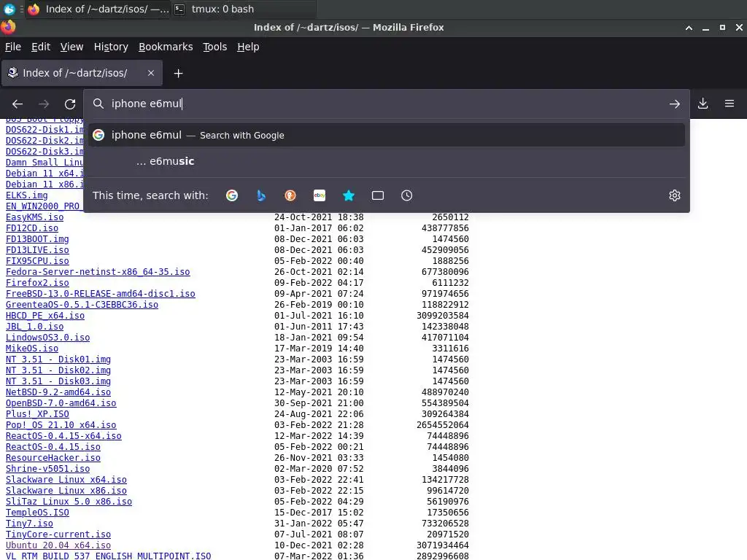
Task: Open Firefox2.iso link
Action: point(37,283)
